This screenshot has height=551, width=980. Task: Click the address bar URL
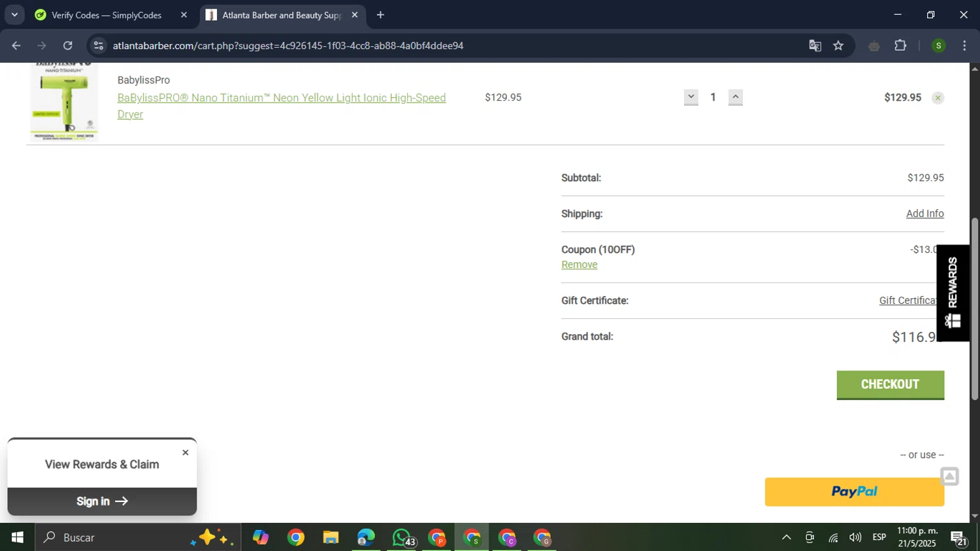coord(288,46)
